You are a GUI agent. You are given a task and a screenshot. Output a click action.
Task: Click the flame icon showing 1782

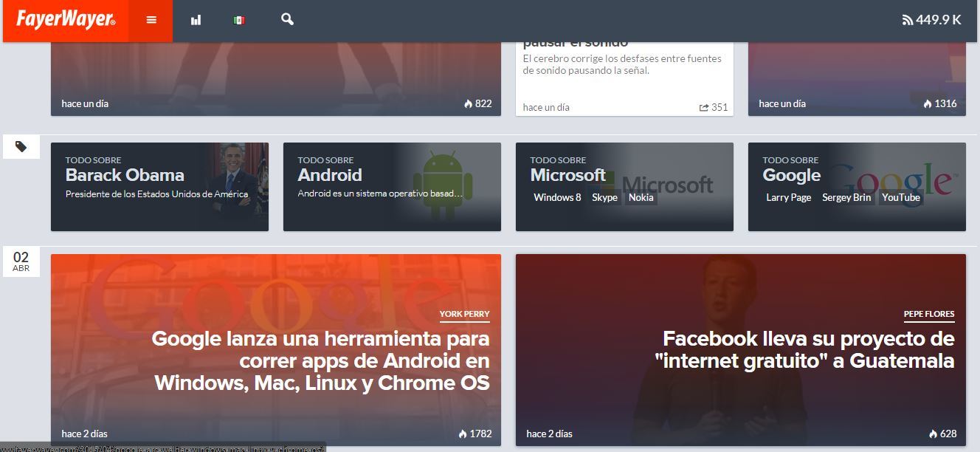click(463, 434)
